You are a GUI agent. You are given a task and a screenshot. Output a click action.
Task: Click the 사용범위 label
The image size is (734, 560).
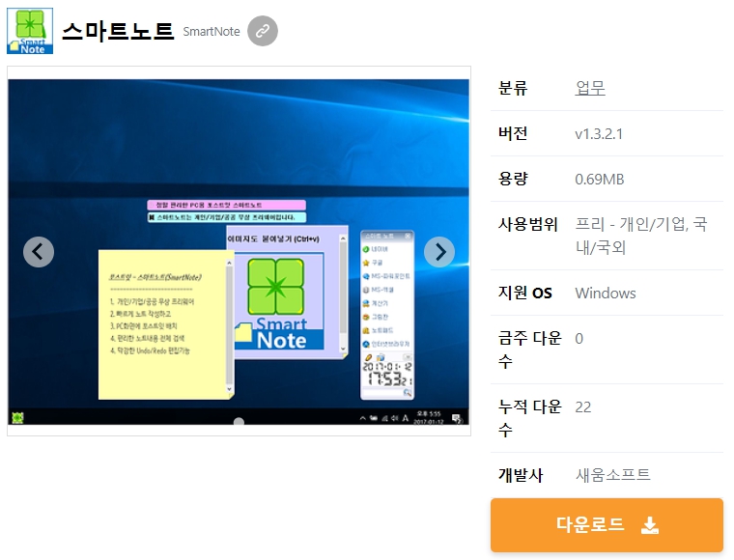pyautogui.click(x=528, y=224)
